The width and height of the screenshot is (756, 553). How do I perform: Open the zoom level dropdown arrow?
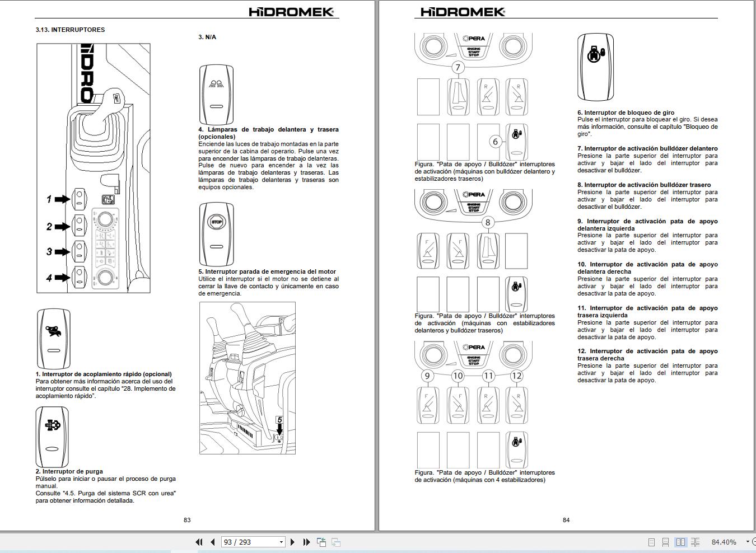pyautogui.click(x=747, y=542)
